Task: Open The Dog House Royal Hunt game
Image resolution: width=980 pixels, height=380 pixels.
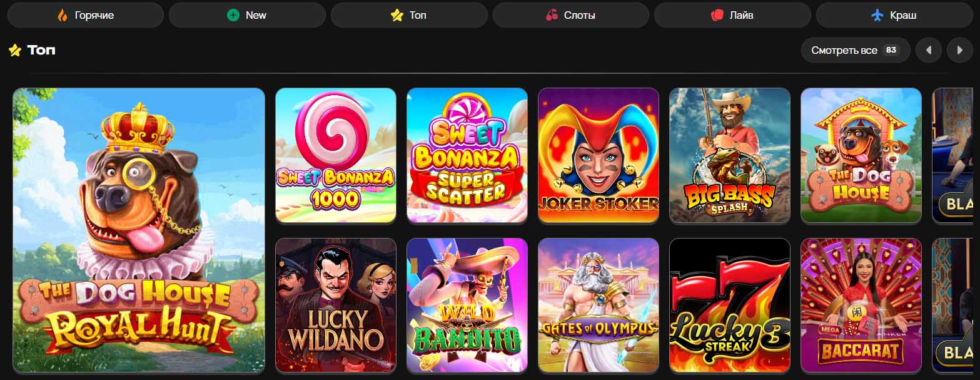Action: point(139,230)
